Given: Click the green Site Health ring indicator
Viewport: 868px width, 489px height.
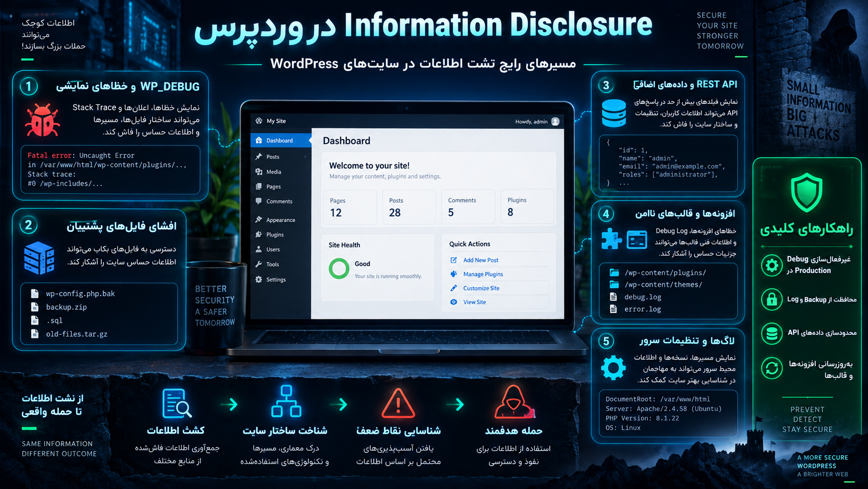Looking at the screenshot, I should (339, 269).
